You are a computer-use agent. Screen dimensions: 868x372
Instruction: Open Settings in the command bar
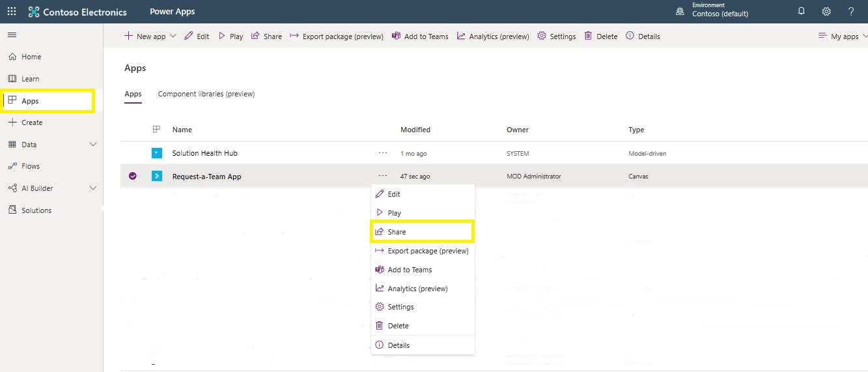[x=557, y=36]
